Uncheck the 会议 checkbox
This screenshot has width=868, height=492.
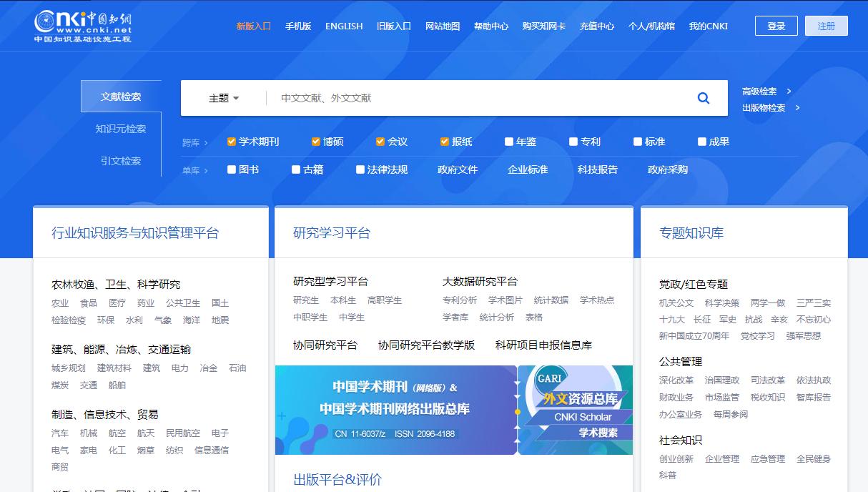380,142
